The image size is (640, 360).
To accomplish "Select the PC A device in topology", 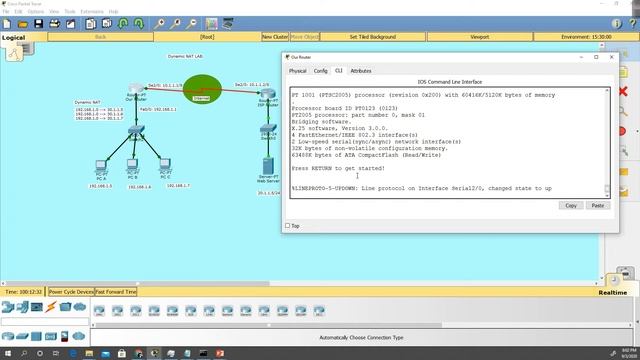I will [x=101, y=165].
